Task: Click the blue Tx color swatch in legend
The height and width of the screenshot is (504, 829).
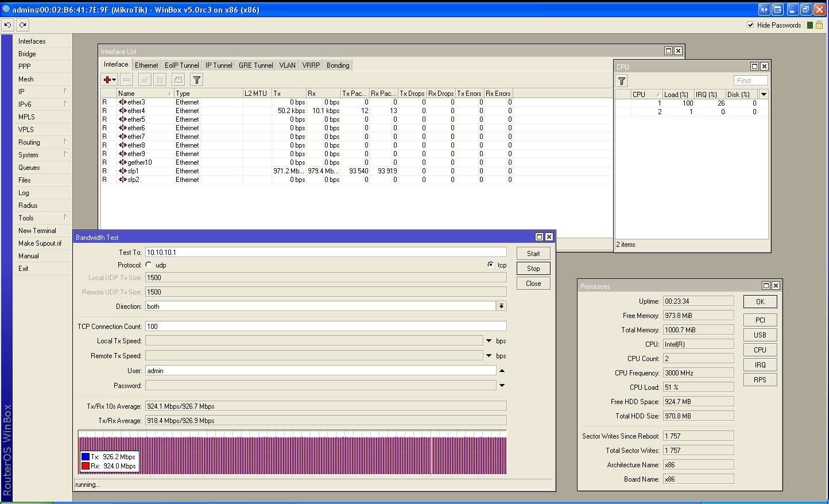Action: click(86, 457)
